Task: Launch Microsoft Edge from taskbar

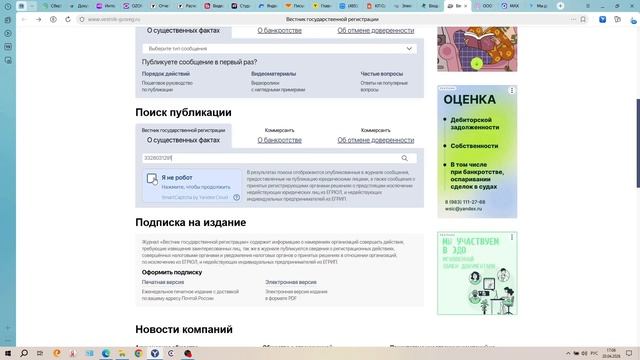Action: click(x=106, y=353)
